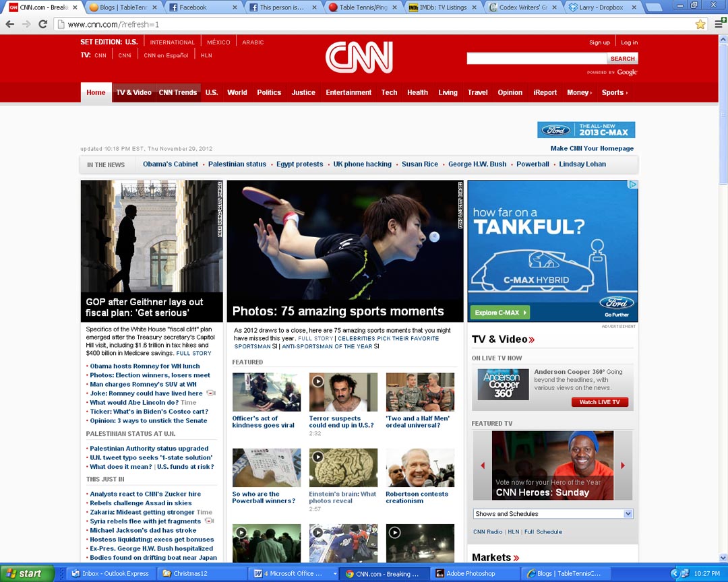Click the Sign up link
The image size is (728, 582).
pyautogui.click(x=599, y=42)
